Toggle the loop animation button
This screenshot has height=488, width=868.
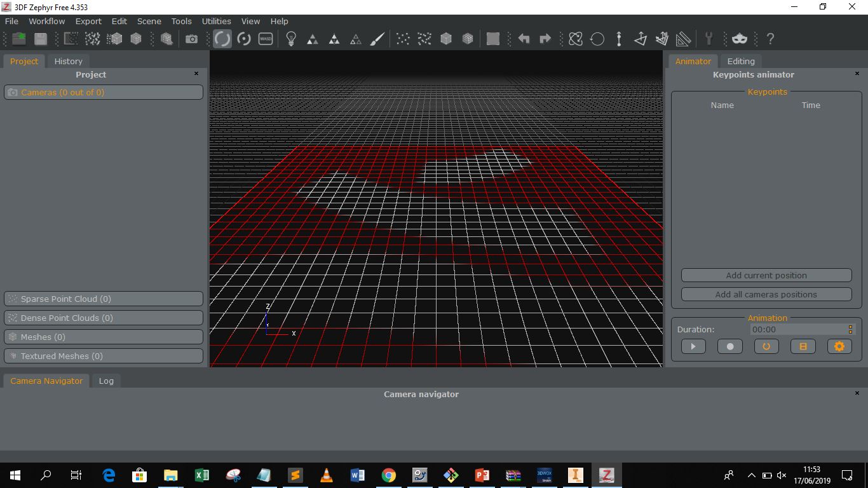tap(766, 346)
